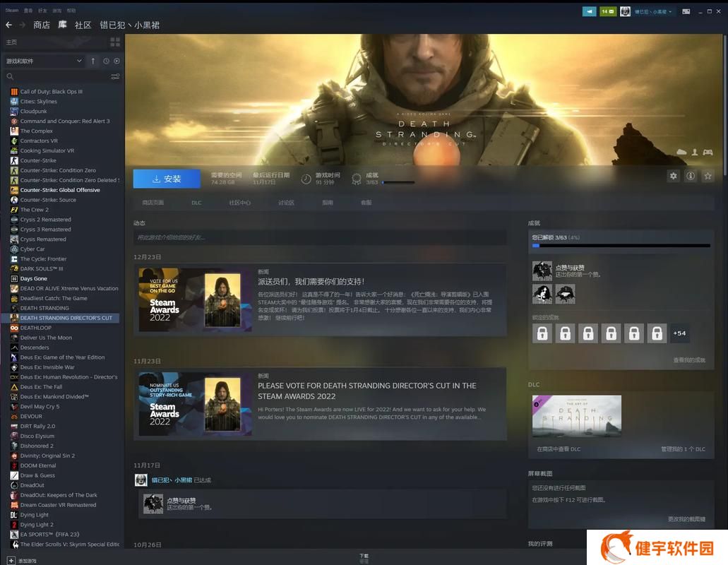
Task: Click the blue 安装 install button
Action: tap(167, 179)
